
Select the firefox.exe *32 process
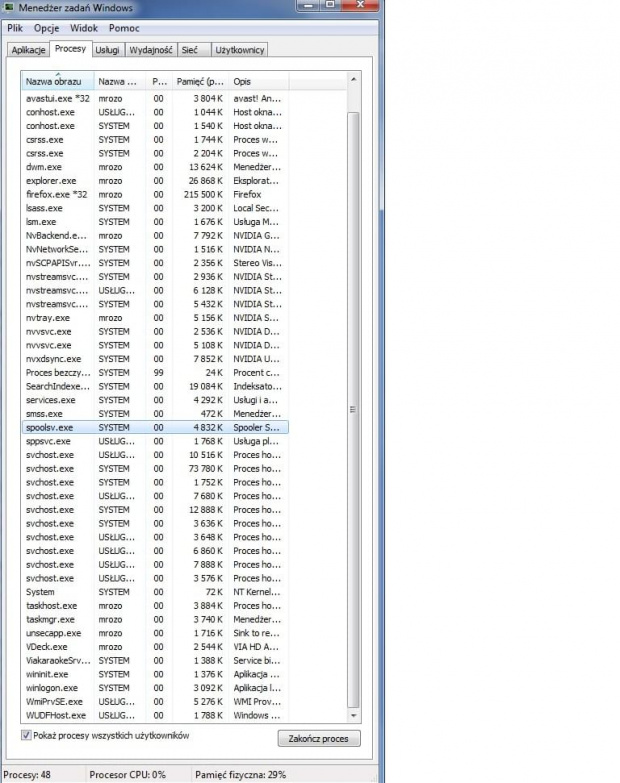click(155, 195)
